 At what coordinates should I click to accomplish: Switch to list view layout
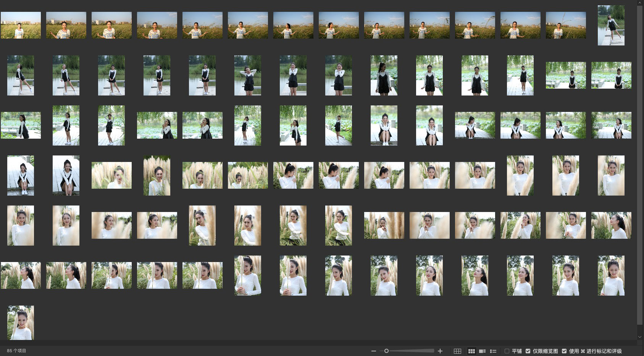tap(493, 351)
